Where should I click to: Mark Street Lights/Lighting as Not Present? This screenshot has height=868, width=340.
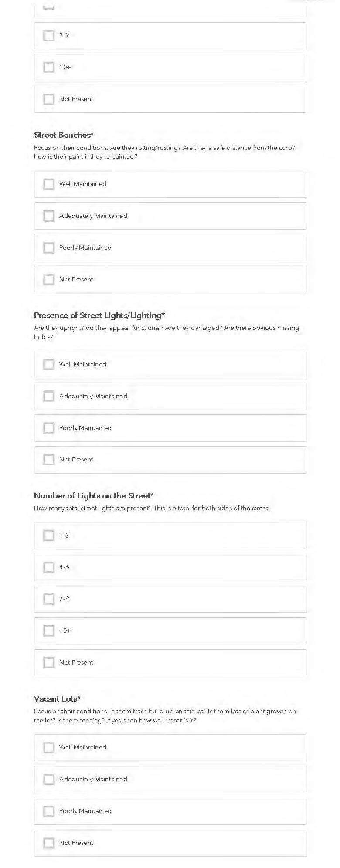(x=49, y=460)
